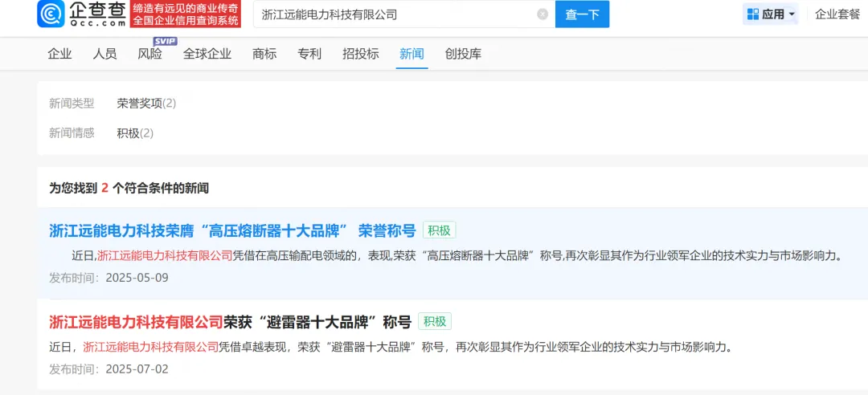Open the 创投库 tab
Screen dimensions: 868x395
tap(463, 54)
